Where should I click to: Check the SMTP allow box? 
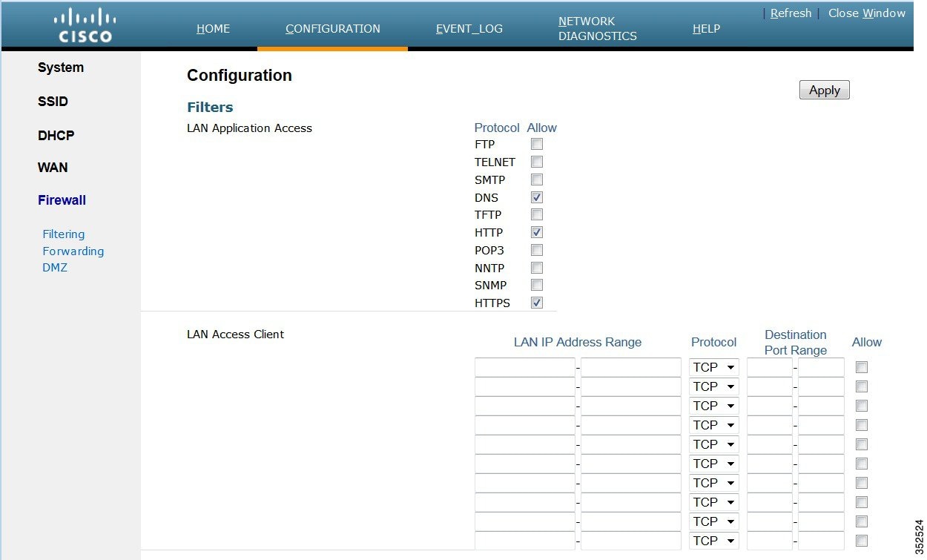point(536,179)
